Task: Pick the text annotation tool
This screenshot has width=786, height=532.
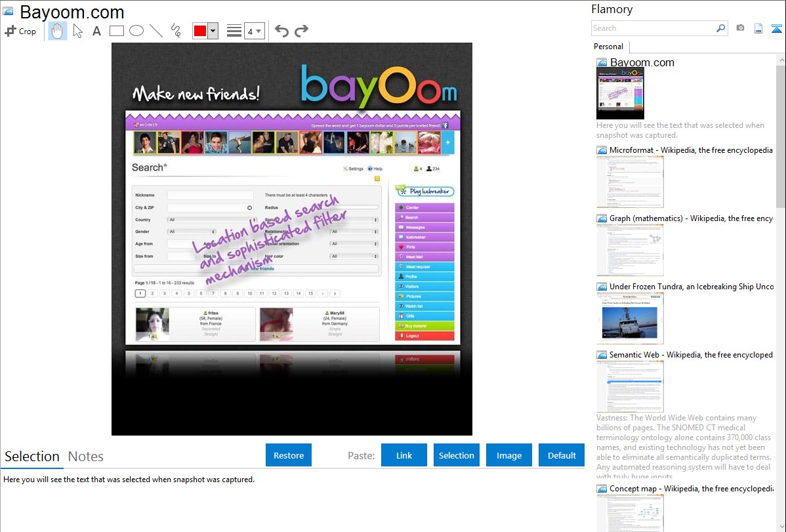Action: tap(96, 31)
